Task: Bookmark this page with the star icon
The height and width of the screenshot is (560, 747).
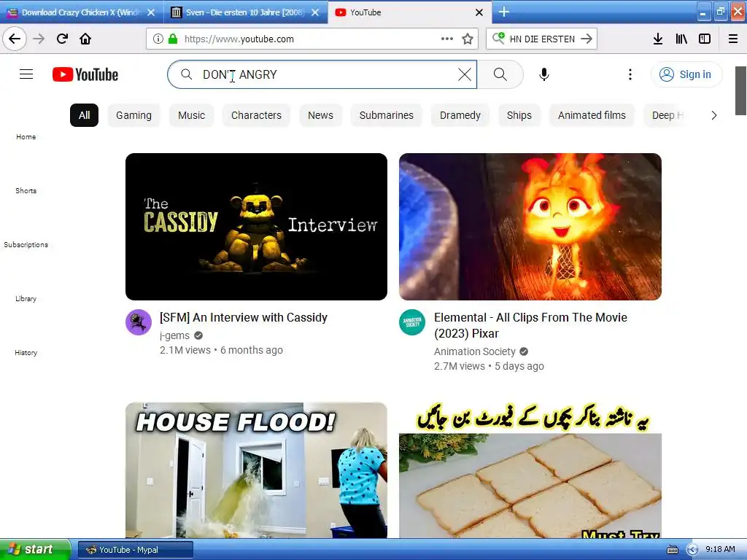Action: pyautogui.click(x=468, y=39)
